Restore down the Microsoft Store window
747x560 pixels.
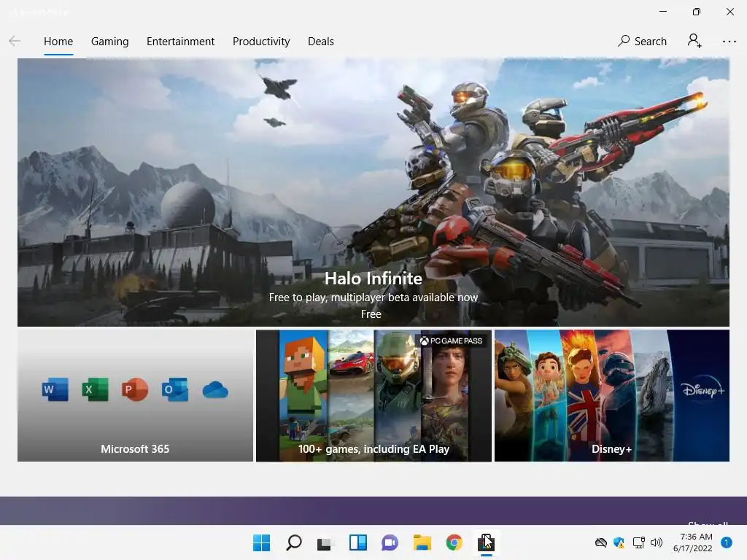pos(697,12)
